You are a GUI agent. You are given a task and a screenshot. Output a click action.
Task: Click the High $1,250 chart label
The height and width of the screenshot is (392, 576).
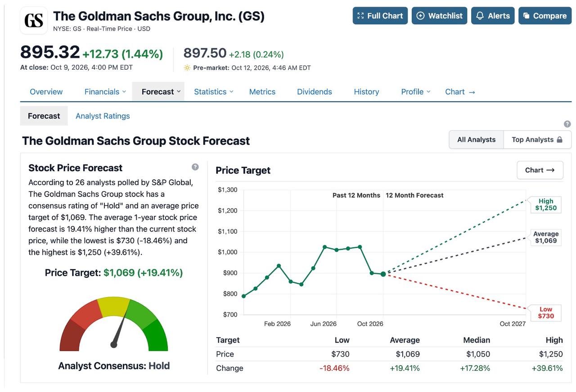(x=546, y=205)
